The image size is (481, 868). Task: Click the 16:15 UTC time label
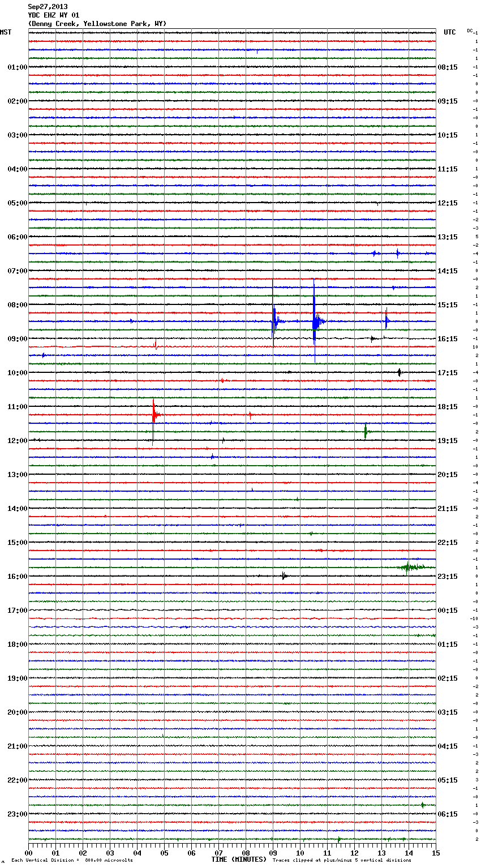[448, 339]
